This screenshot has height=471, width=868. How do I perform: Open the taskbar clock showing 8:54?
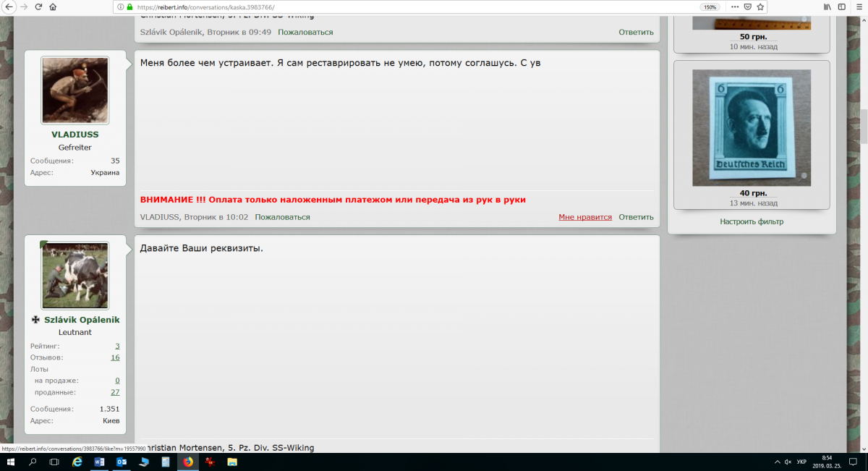click(x=827, y=462)
